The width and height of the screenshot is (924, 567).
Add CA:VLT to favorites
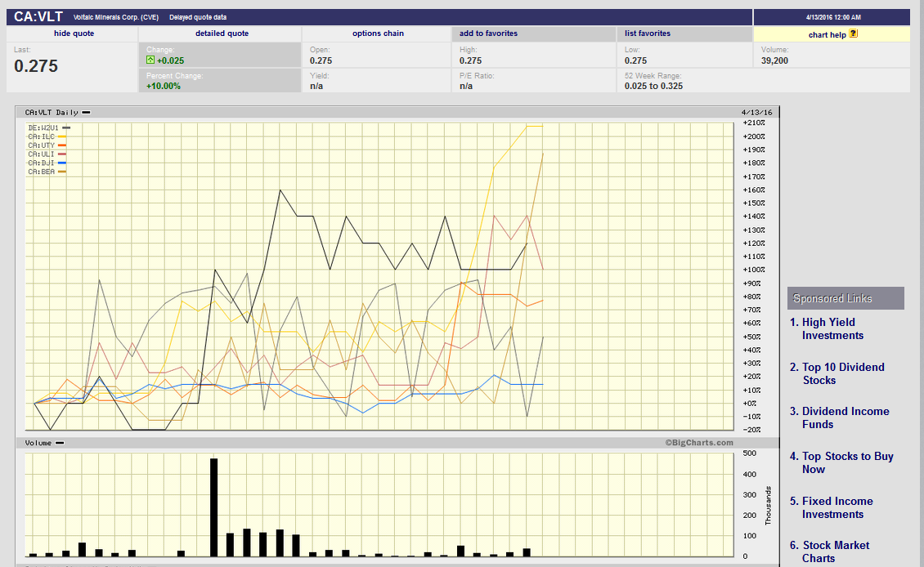[x=488, y=33]
